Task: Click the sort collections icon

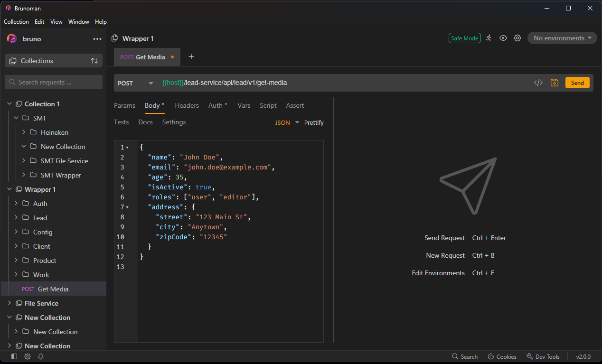Action: [94, 61]
